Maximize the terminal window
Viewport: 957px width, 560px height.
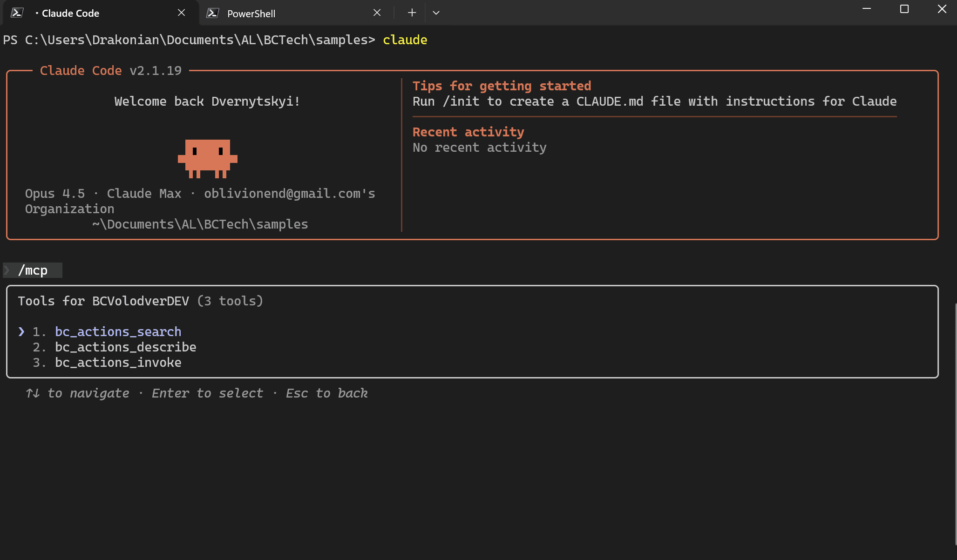coord(904,9)
